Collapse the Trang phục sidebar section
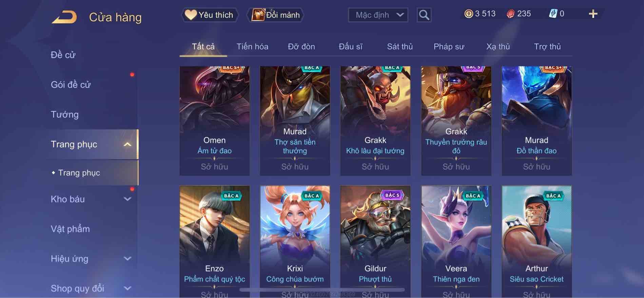 pyautogui.click(x=127, y=145)
